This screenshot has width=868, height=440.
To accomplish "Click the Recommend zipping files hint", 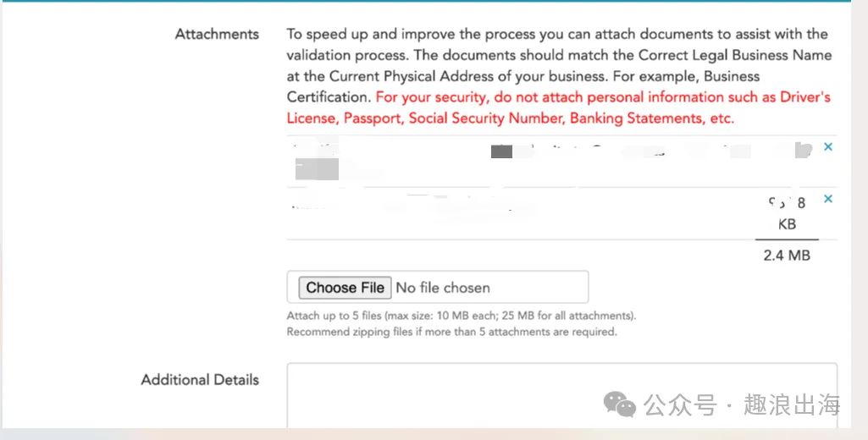I will pyautogui.click(x=451, y=332).
